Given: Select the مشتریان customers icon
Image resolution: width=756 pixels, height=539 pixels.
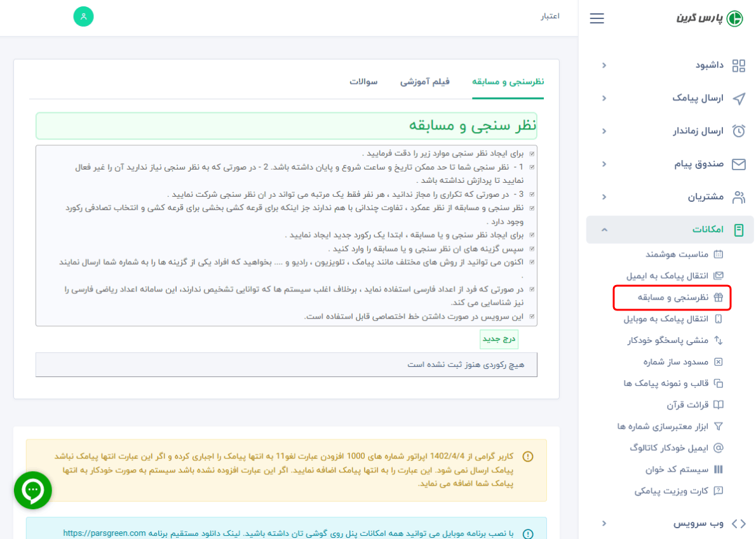Looking at the screenshot, I should click(x=739, y=197).
